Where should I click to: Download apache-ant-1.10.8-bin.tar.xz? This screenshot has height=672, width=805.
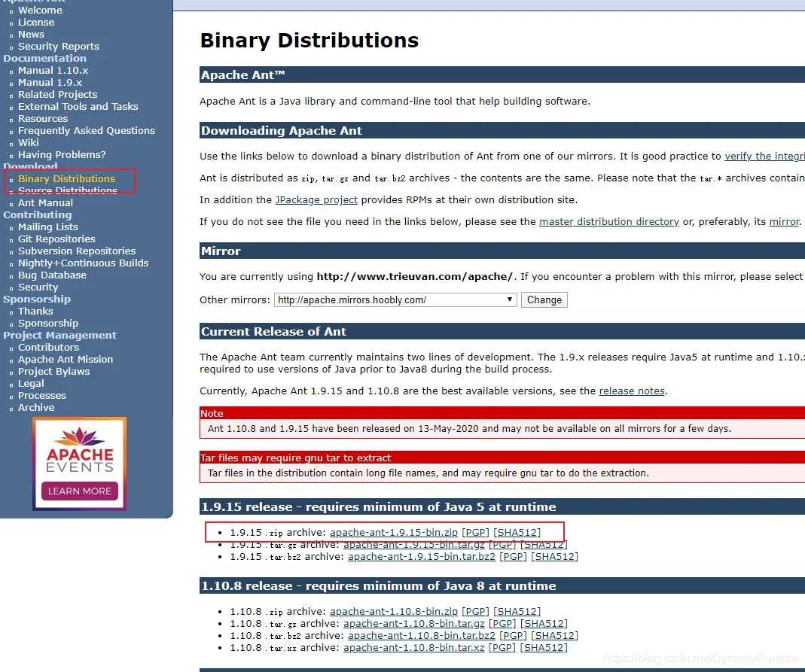413,647
